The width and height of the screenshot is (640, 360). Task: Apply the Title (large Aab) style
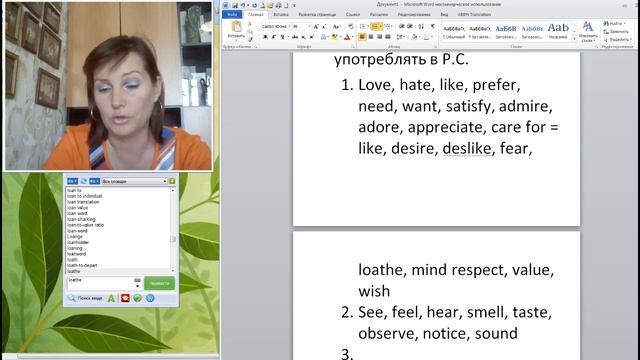tap(558, 32)
